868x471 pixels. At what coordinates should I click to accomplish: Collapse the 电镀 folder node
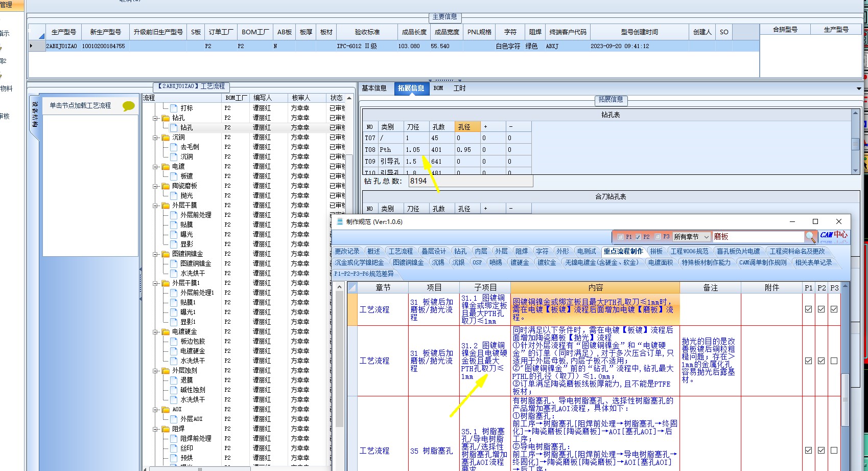pos(155,167)
